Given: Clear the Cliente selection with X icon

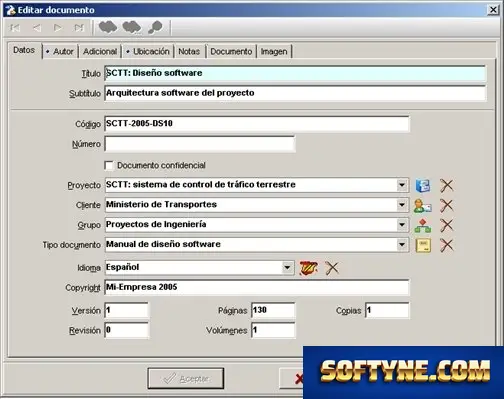Looking at the screenshot, I should pos(447,205).
